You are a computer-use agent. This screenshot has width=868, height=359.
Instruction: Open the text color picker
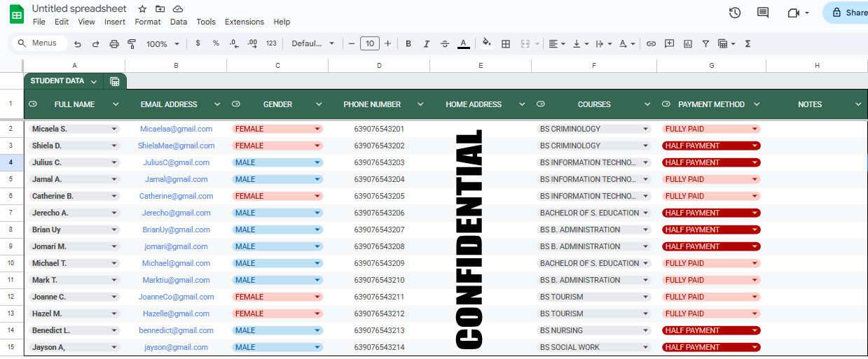coord(463,43)
